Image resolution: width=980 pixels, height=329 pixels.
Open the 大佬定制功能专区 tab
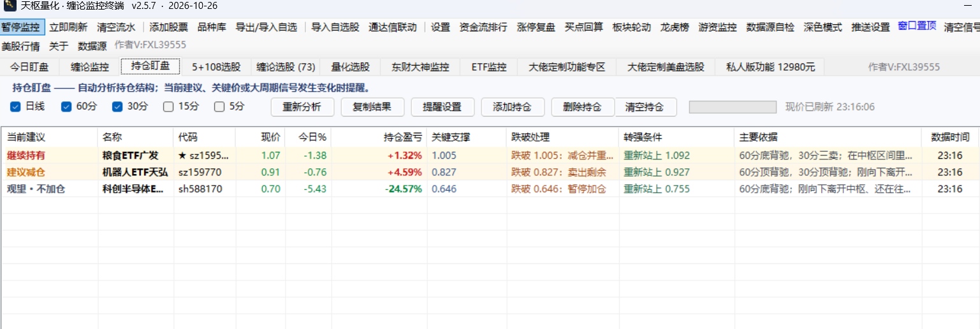(x=567, y=67)
